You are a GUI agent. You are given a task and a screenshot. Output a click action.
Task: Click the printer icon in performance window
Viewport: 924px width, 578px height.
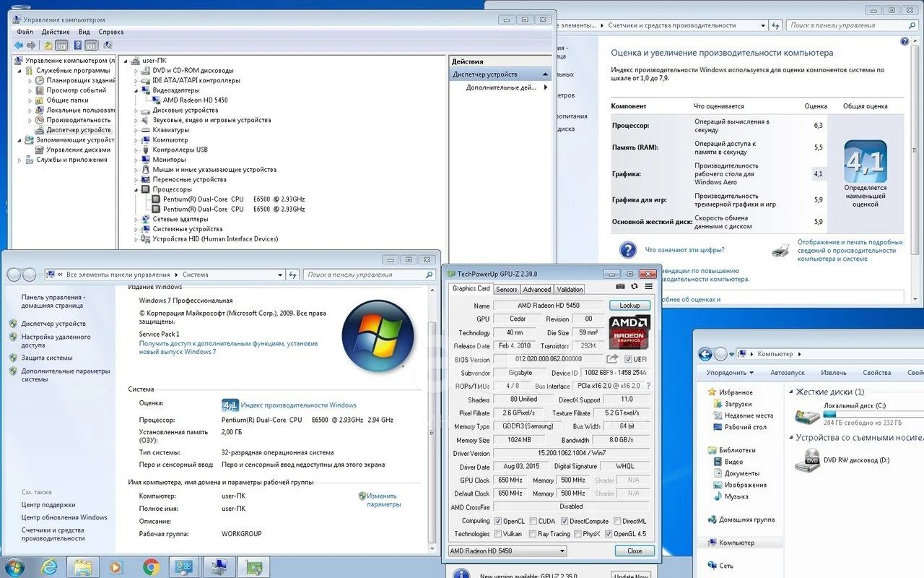tap(780, 250)
